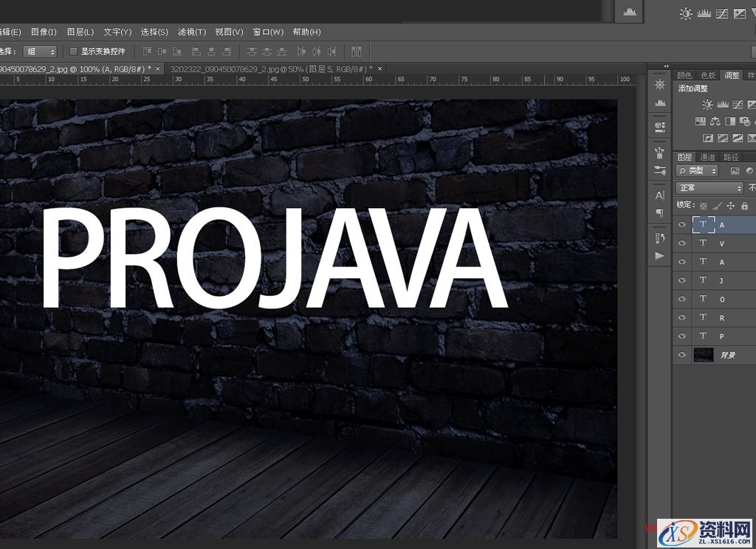Click the Color Balance adjustment icon
The height and width of the screenshot is (549, 756).
click(716, 122)
